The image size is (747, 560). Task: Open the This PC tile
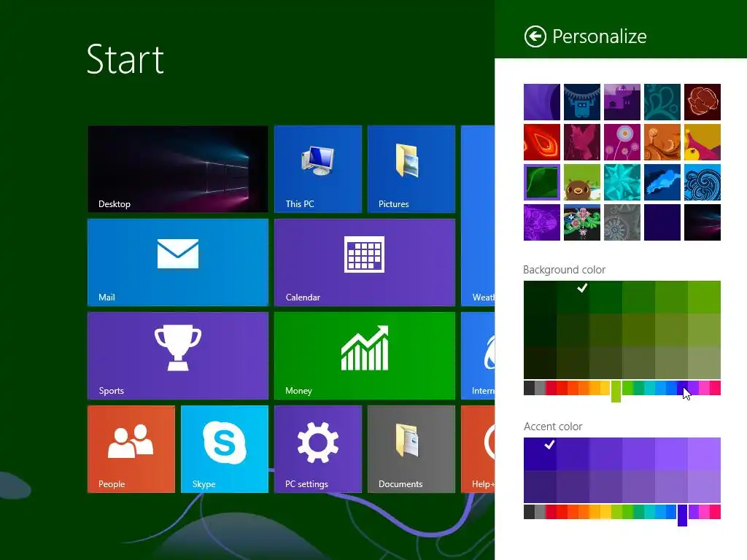(x=318, y=169)
